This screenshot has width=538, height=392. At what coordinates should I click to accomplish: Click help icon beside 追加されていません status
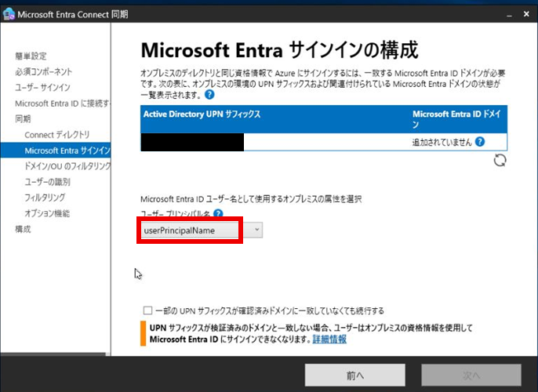click(x=480, y=142)
